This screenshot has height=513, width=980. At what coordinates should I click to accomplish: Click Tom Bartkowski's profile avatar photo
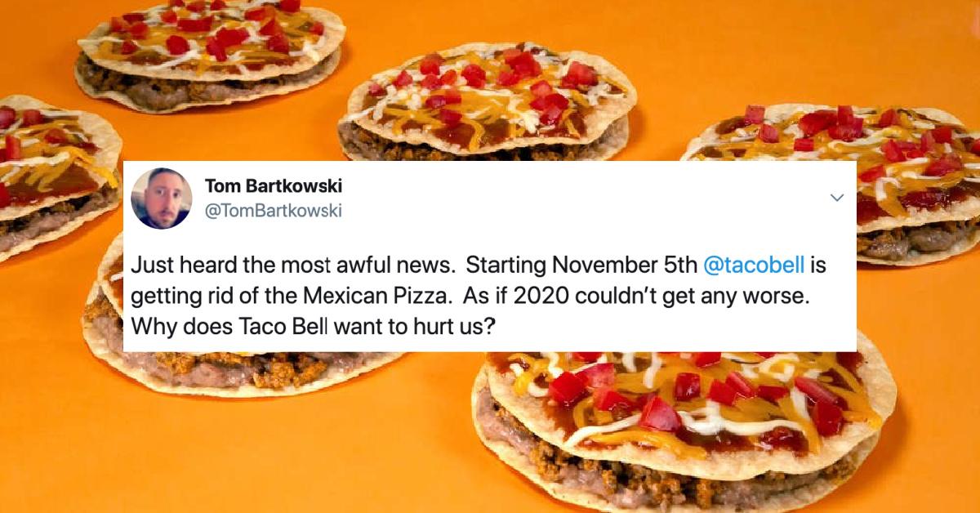(x=161, y=199)
